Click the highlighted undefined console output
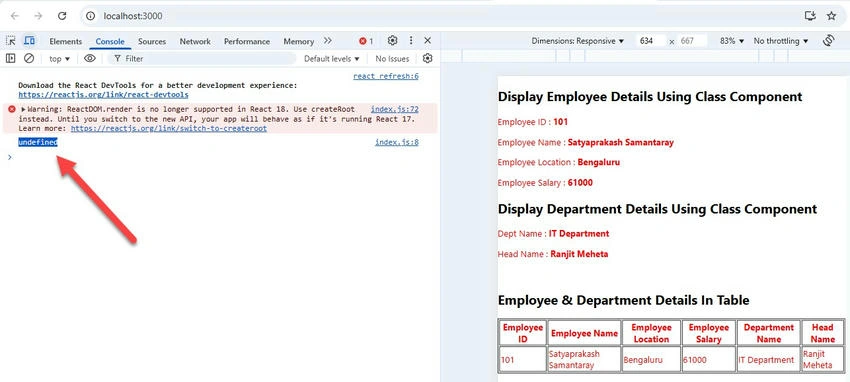This screenshot has height=382, width=850. click(x=38, y=142)
